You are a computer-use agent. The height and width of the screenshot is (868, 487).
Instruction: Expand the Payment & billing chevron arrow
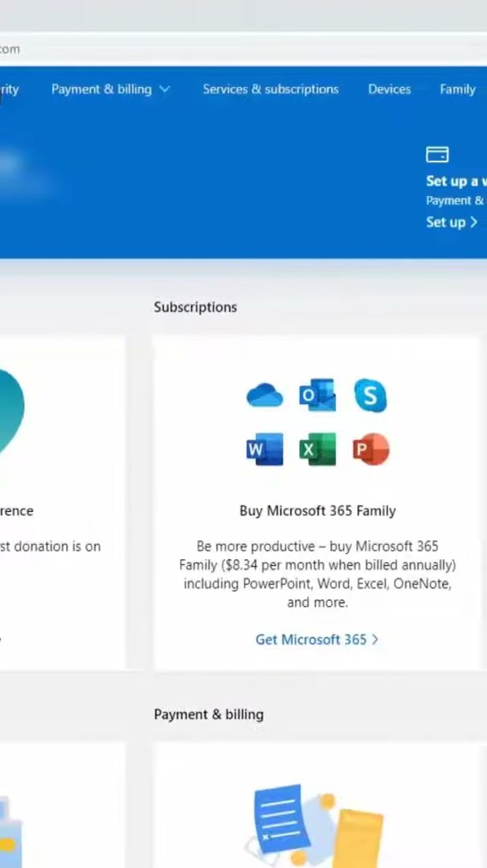[x=165, y=89]
